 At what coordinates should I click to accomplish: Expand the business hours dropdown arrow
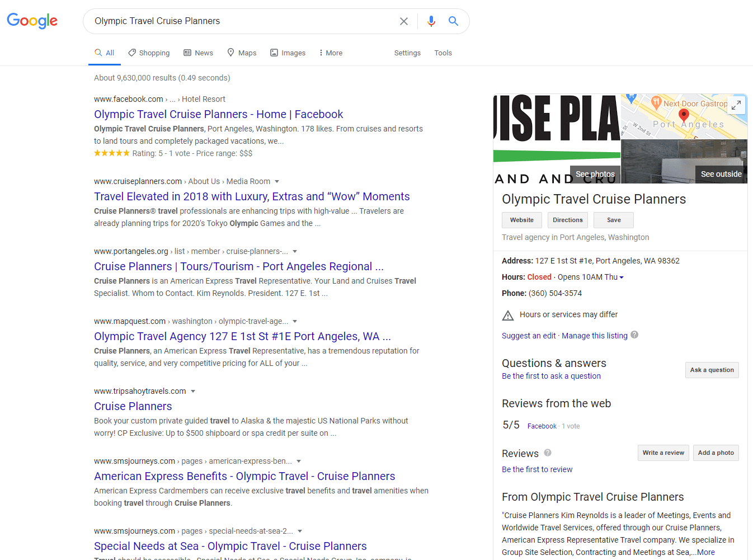point(622,277)
